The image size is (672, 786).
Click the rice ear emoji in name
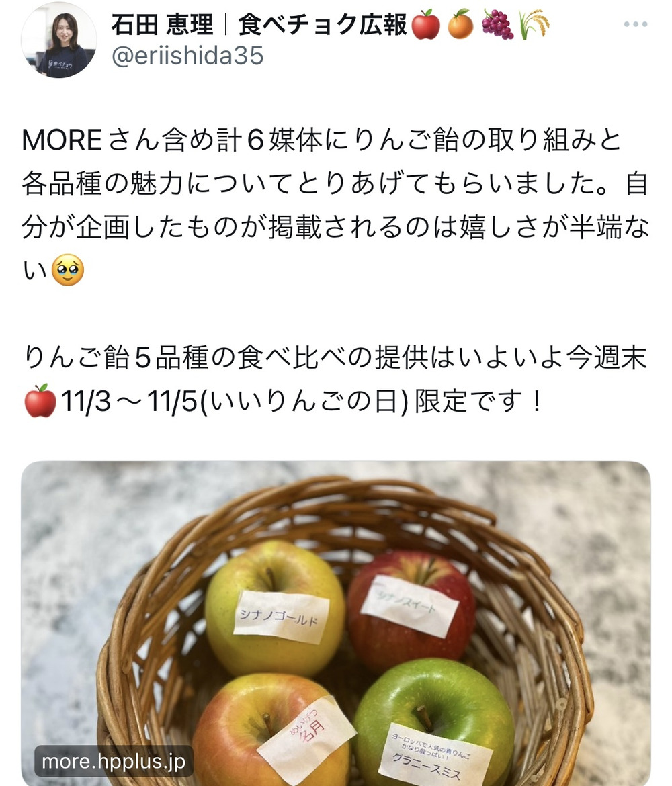534,25
